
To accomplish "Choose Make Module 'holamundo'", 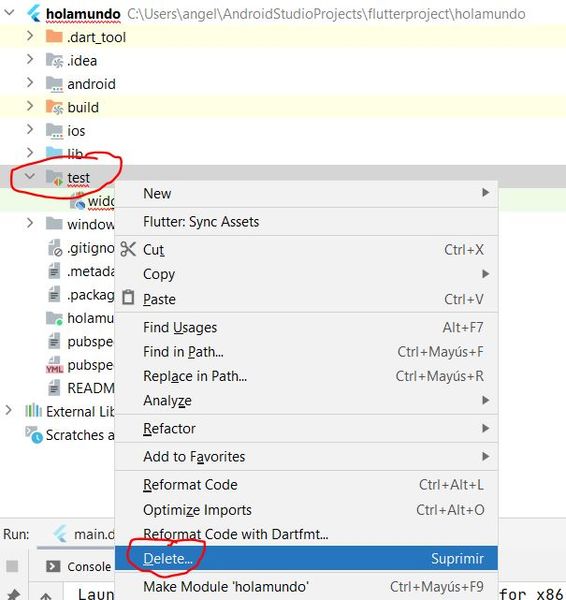I will [x=306, y=586].
